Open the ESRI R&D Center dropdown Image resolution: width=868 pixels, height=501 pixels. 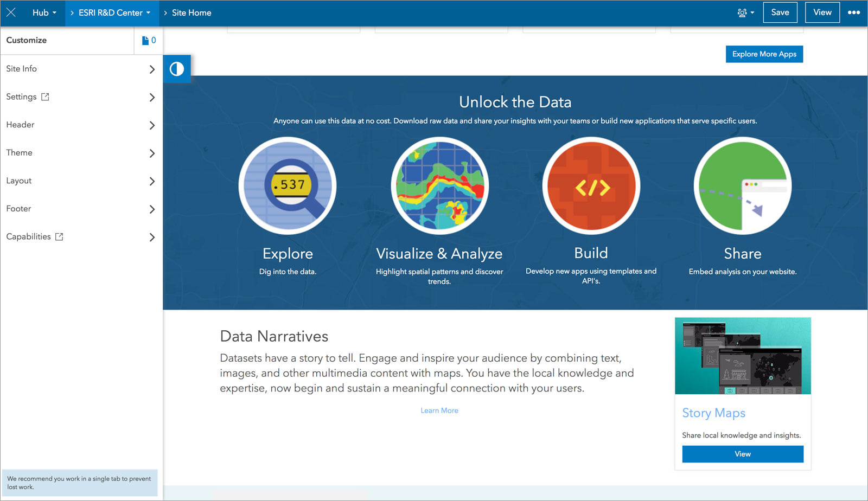point(114,12)
